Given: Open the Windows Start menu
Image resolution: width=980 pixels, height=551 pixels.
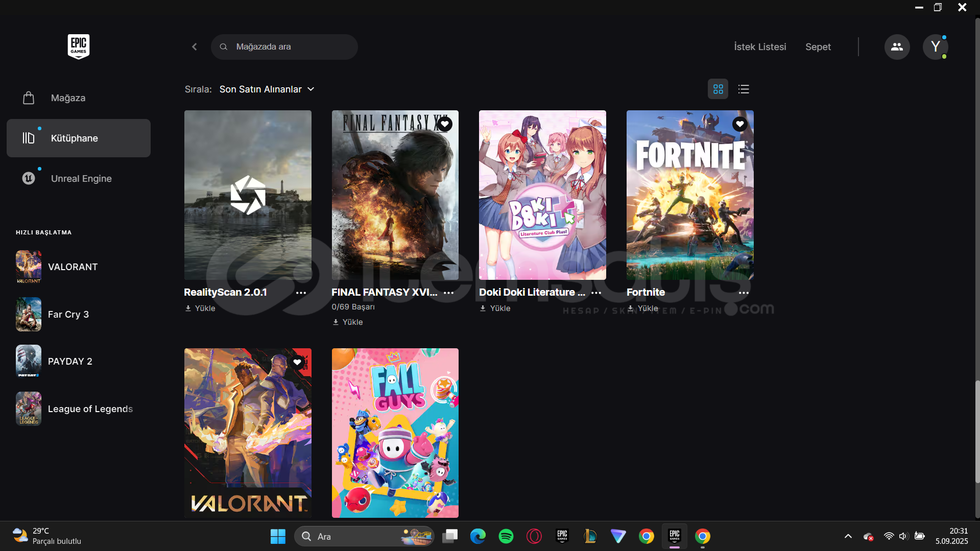Looking at the screenshot, I should click(x=278, y=536).
